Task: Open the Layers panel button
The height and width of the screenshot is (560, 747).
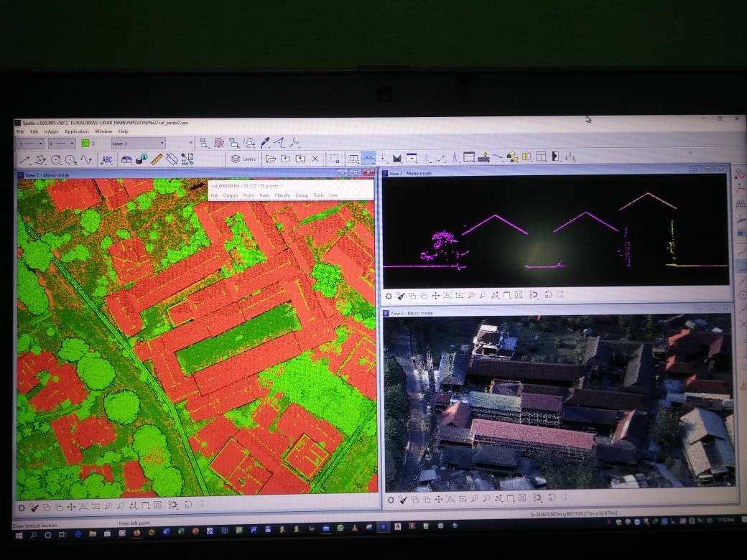Action: pyautogui.click(x=243, y=159)
